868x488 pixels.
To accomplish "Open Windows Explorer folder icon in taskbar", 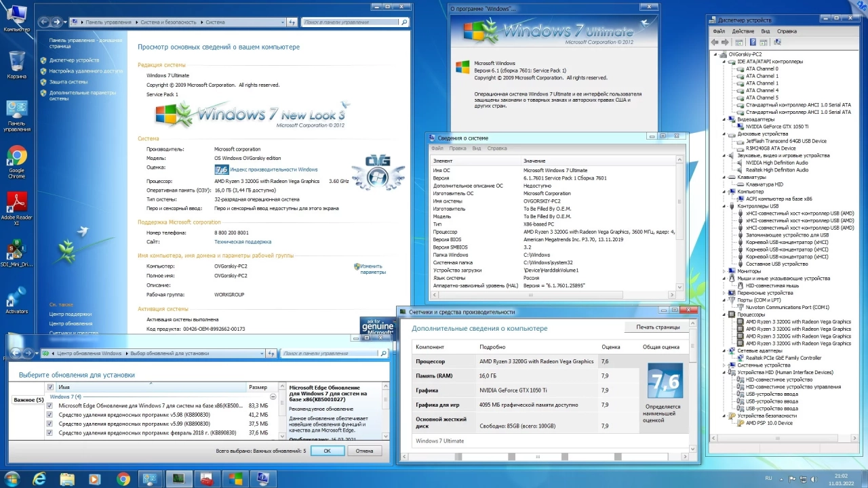I will point(68,479).
